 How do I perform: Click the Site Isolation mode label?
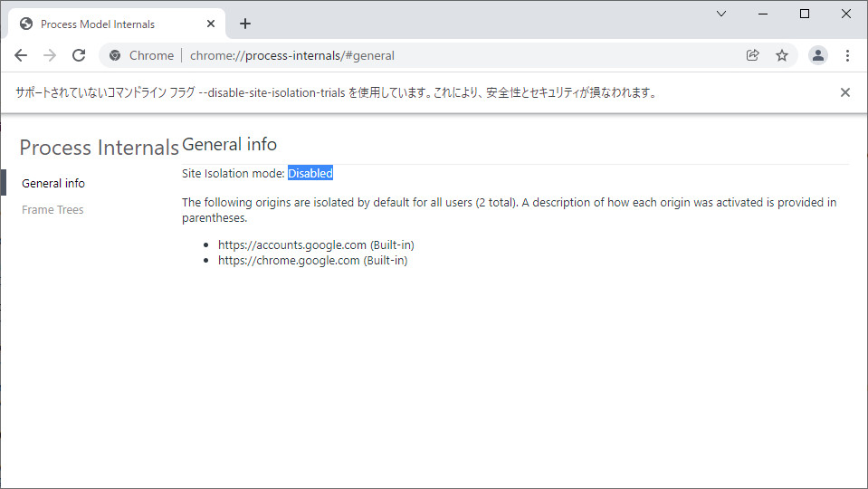233,173
